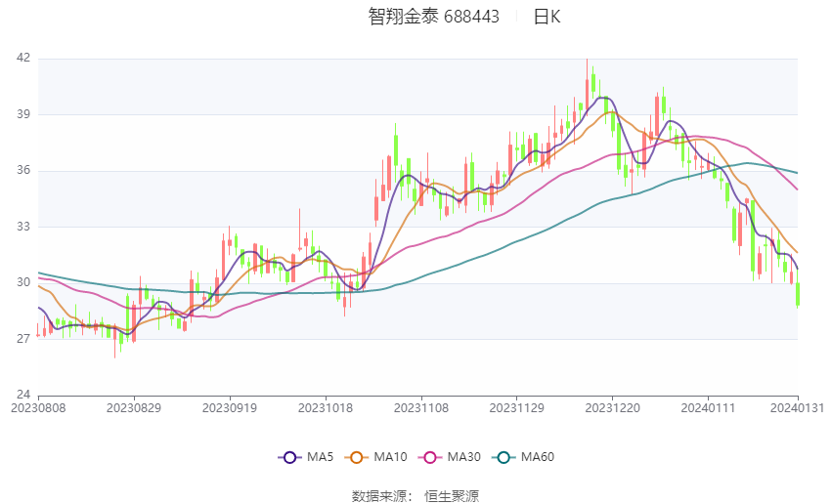
Task: Click the 36 price axis label
Action: (23, 170)
